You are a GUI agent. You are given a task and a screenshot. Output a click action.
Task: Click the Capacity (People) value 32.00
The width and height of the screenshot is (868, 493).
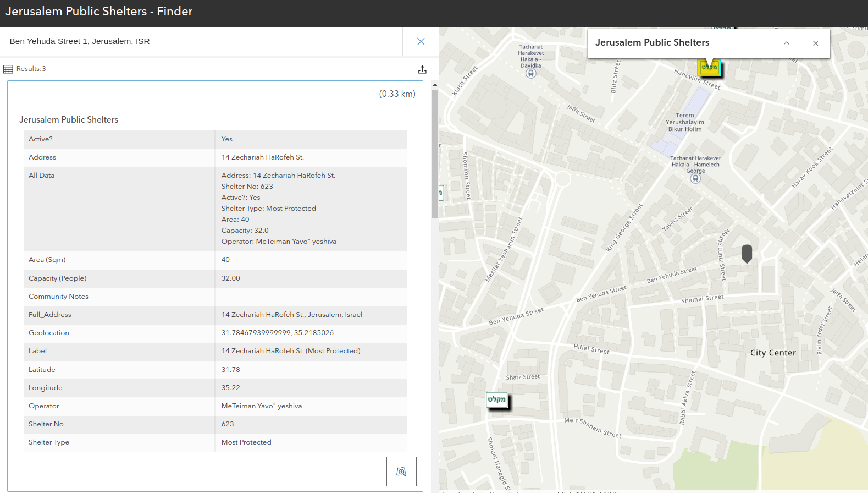click(231, 278)
